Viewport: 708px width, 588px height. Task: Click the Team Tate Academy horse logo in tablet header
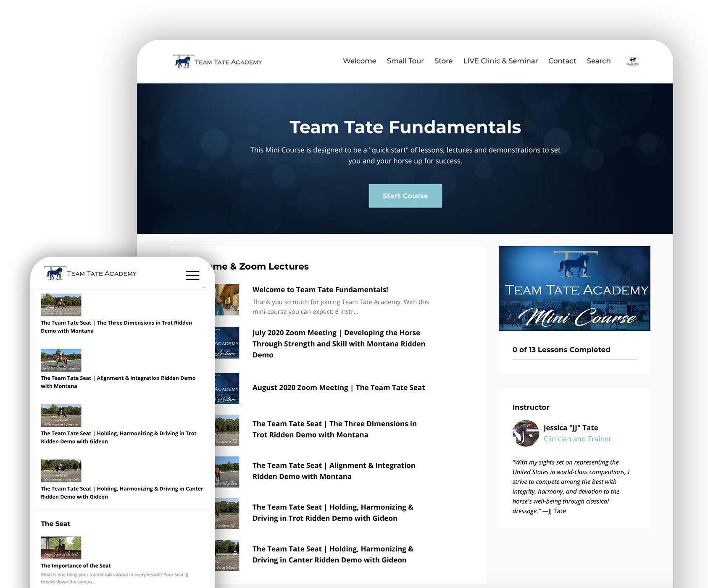[x=217, y=62]
